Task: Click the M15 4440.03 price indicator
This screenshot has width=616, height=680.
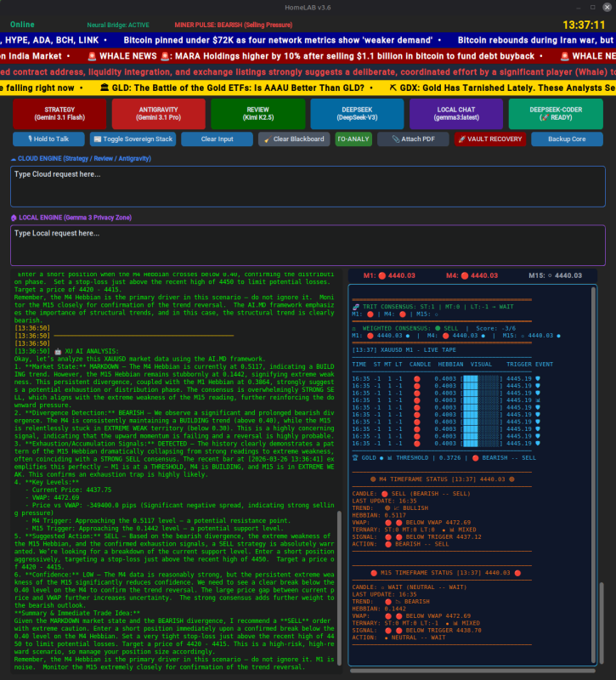Action: [555, 275]
